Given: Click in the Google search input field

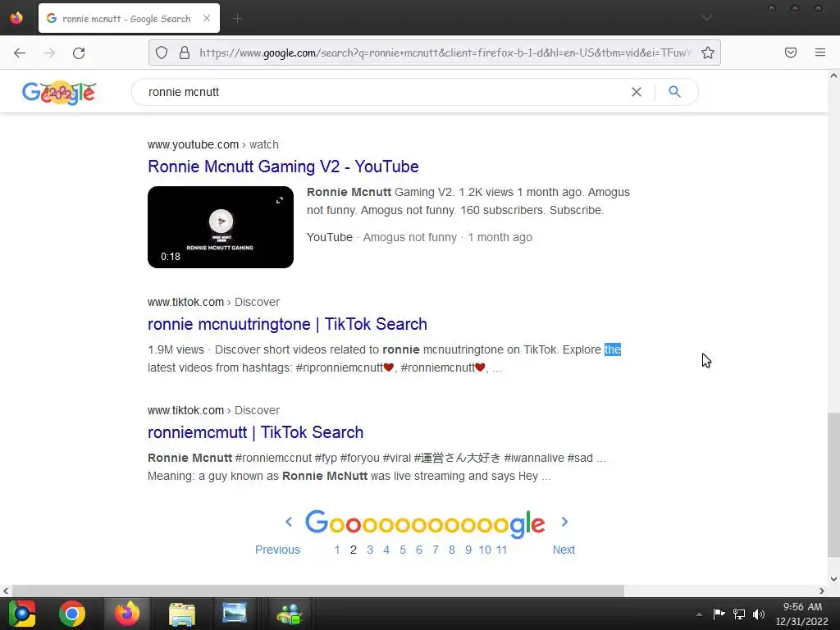Looking at the screenshot, I should click(381, 92).
